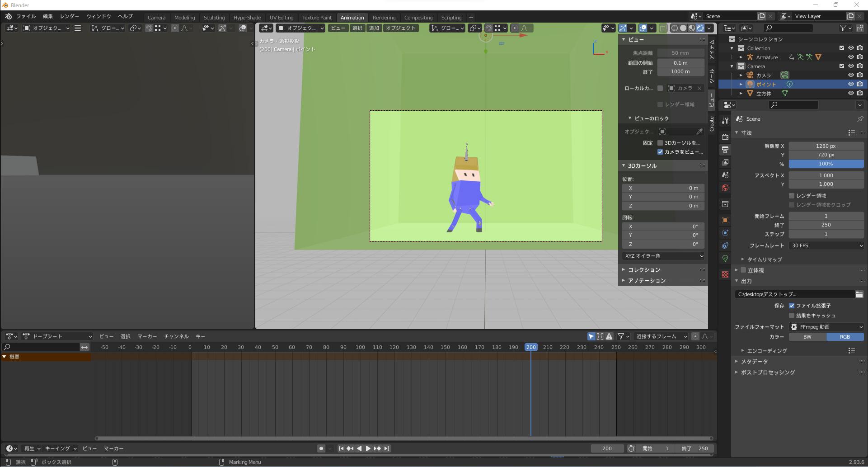Toggle the snap magnet icon in viewport header
Screen dimensions: 868x467
(x=489, y=28)
